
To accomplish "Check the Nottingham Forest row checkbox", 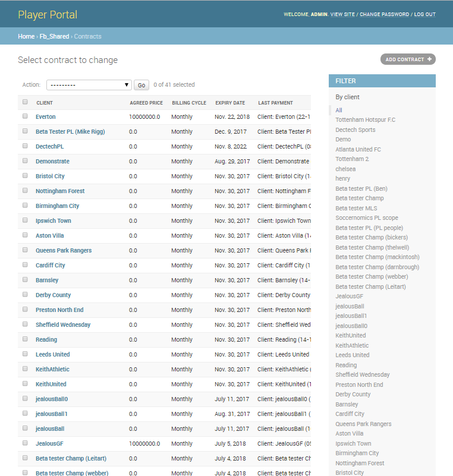I will pyautogui.click(x=25, y=190).
